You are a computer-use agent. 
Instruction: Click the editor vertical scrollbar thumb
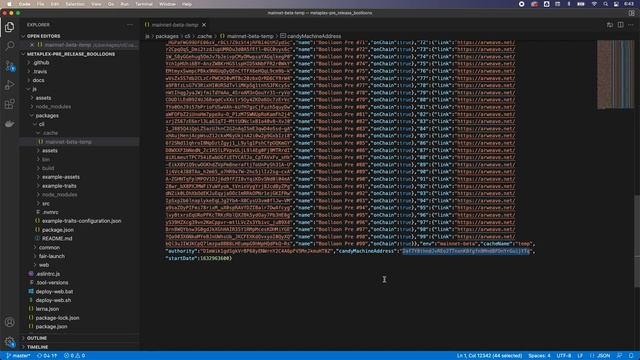637,241
